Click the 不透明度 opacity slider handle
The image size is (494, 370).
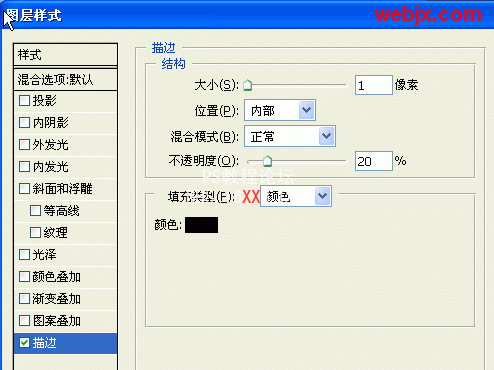click(x=267, y=161)
